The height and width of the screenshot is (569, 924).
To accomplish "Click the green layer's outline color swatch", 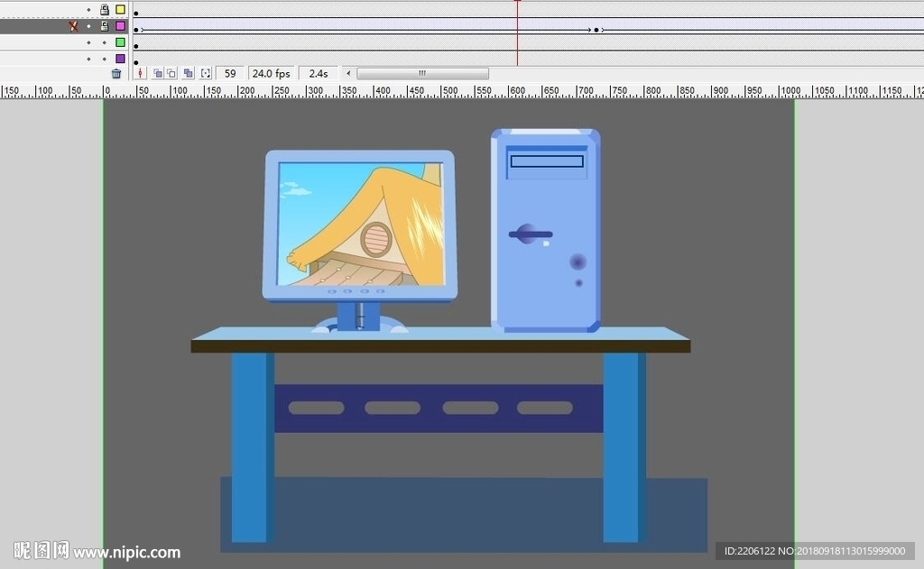I will pyautogui.click(x=120, y=42).
